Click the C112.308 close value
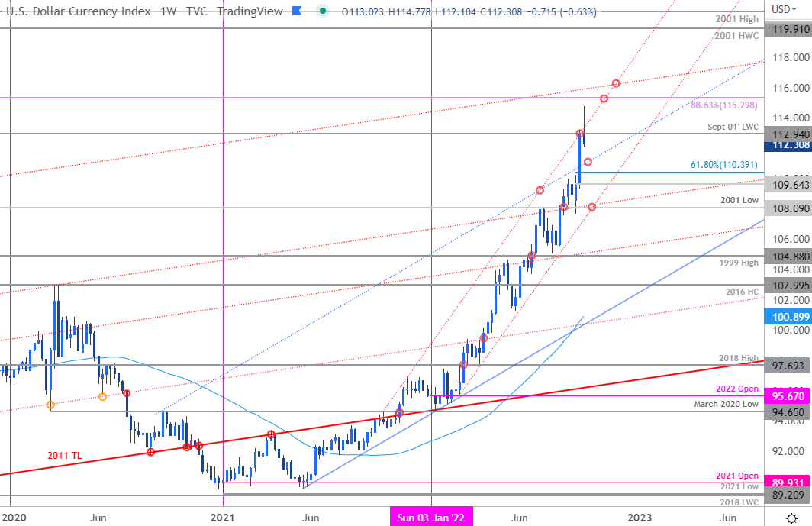Viewport: 812px width, 526px height. [x=501, y=11]
